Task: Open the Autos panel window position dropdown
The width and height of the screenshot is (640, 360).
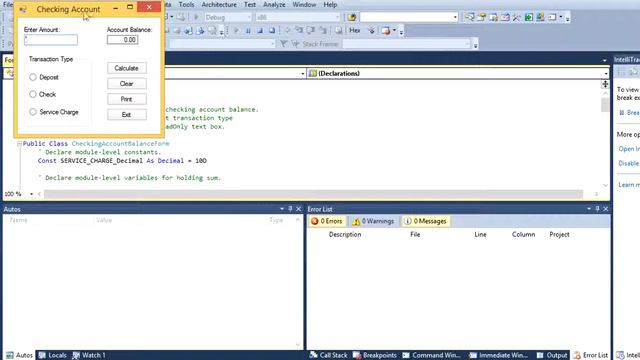Action: coord(282,209)
